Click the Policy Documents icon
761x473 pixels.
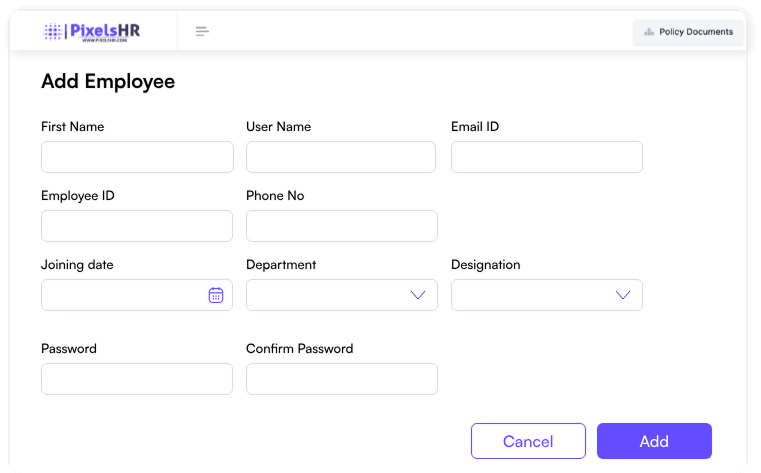coord(649,32)
